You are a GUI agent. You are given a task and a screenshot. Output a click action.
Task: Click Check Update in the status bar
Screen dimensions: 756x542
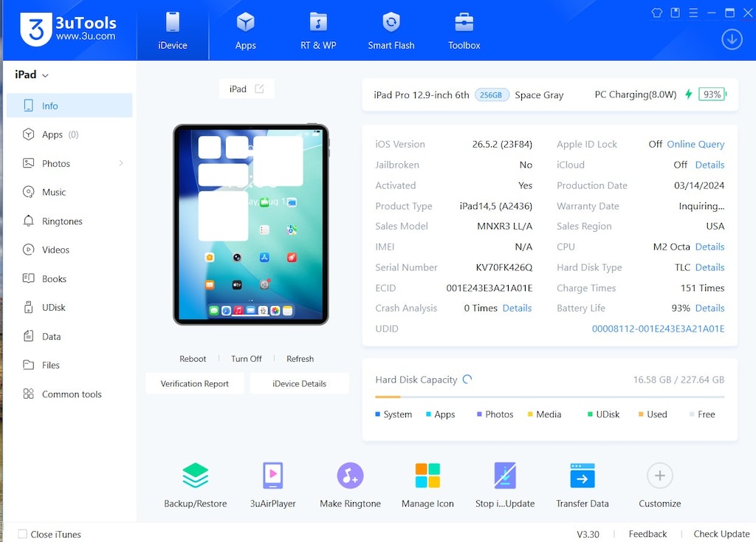point(721,534)
